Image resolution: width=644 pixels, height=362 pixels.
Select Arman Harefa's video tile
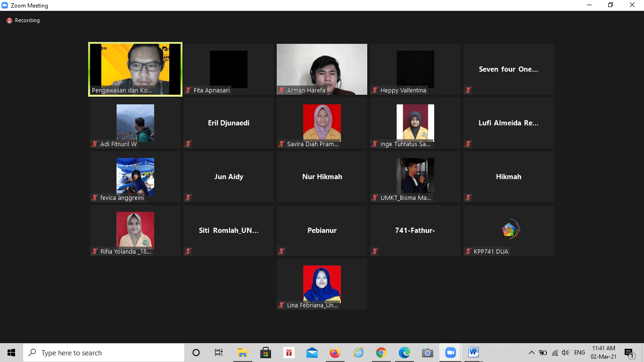click(x=322, y=69)
